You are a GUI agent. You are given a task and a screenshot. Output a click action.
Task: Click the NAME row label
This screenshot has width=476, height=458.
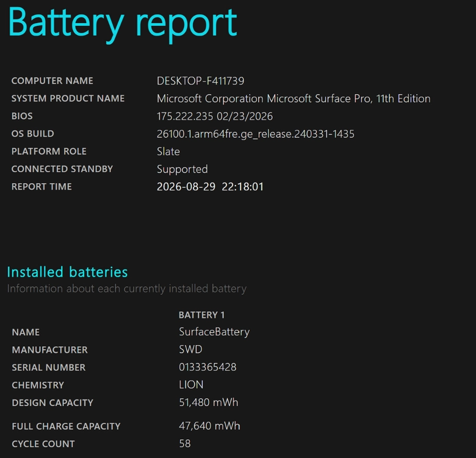click(26, 332)
